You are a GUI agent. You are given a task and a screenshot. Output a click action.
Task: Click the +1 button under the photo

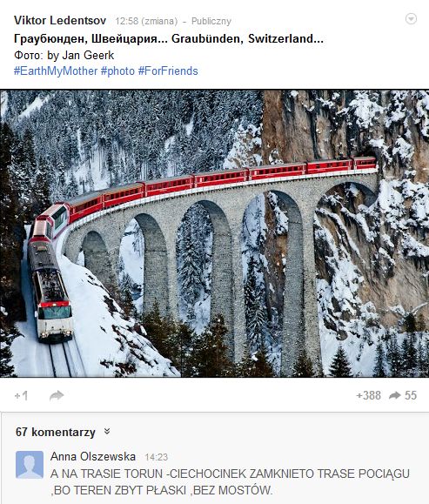click(21, 396)
